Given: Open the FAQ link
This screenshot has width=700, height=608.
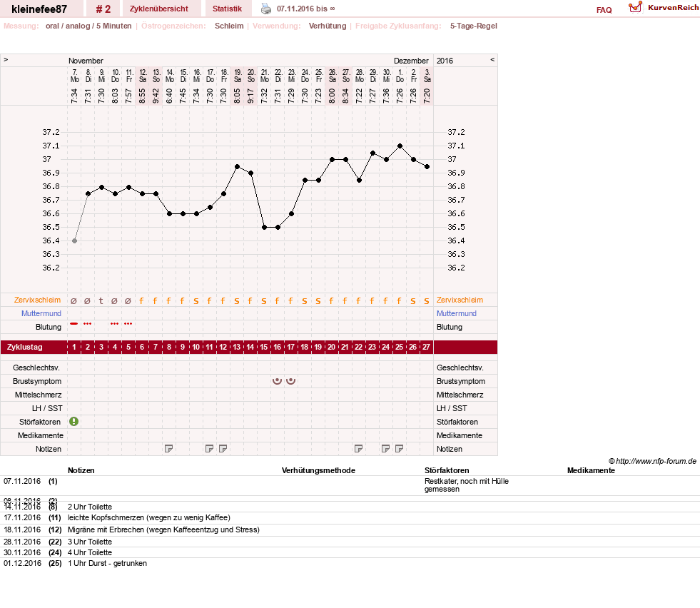Looking at the screenshot, I should tap(604, 10).
